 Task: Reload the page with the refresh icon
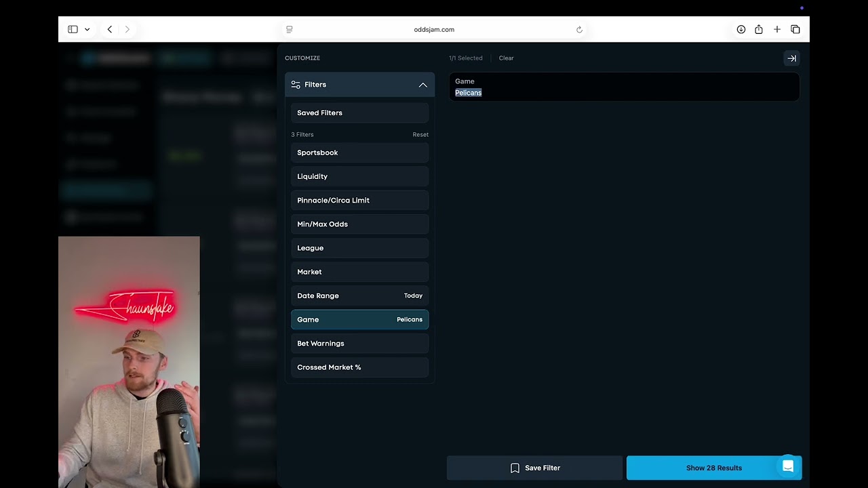[x=579, y=29]
